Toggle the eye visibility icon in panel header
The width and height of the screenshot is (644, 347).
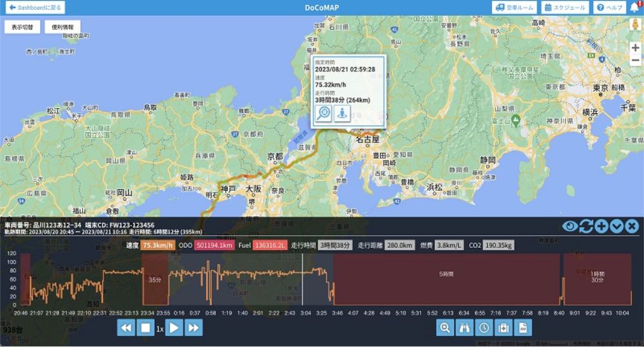click(x=569, y=226)
